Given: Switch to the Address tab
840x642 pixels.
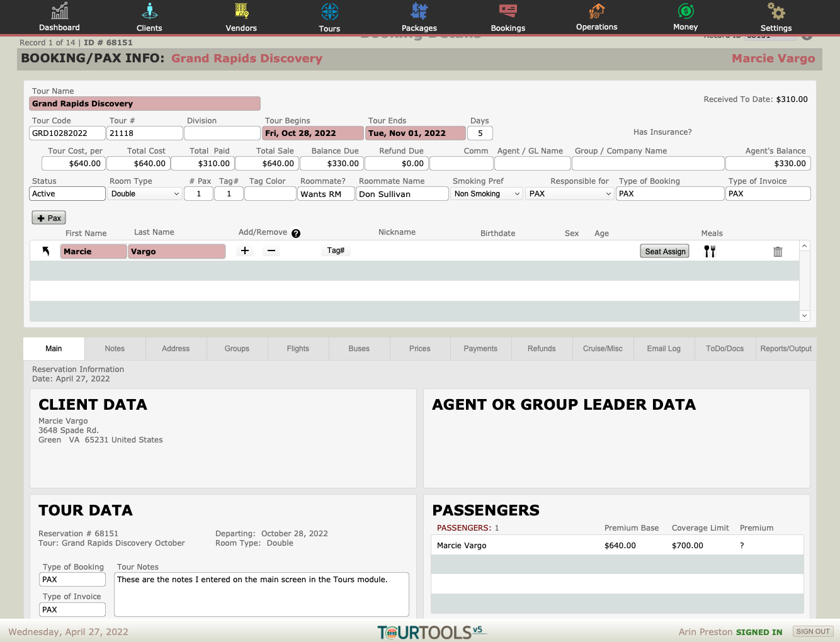Looking at the screenshot, I should [176, 349].
